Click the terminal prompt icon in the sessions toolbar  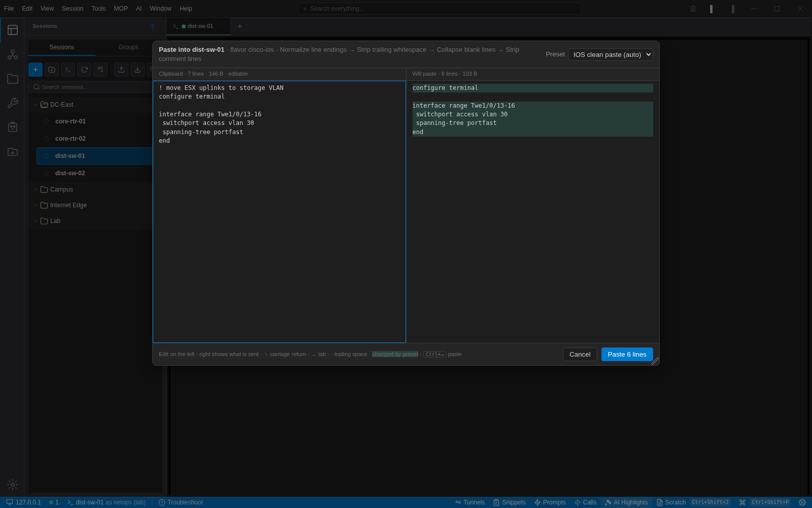tap(68, 70)
